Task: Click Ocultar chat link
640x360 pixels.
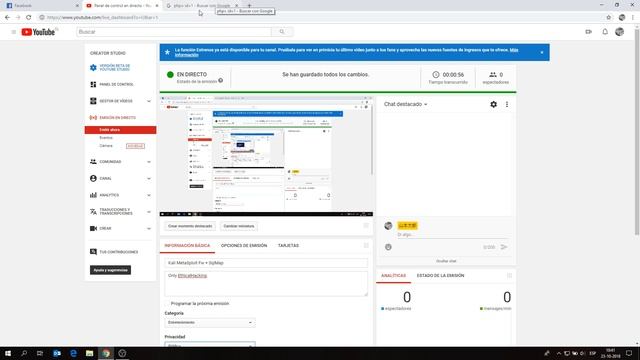Action: [x=446, y=261]
